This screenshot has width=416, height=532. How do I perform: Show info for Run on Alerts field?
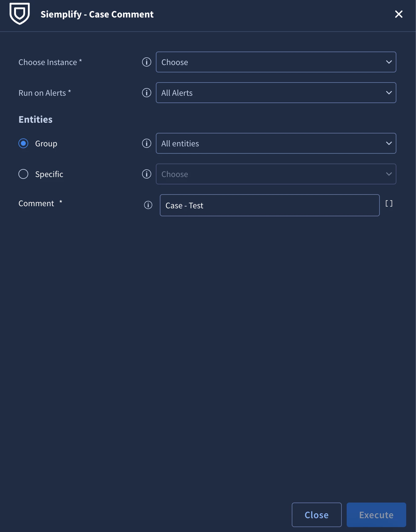147,93
